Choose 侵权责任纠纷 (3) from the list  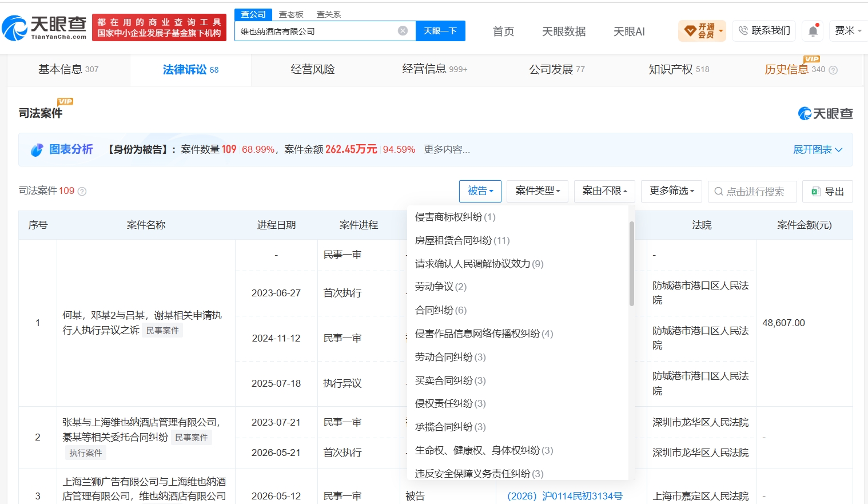[x=450, y=403]
